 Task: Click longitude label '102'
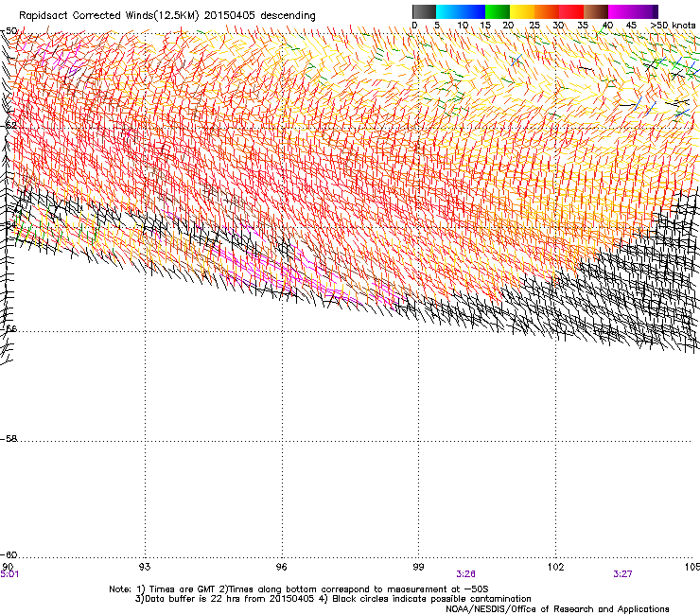[x=556, y=567]
